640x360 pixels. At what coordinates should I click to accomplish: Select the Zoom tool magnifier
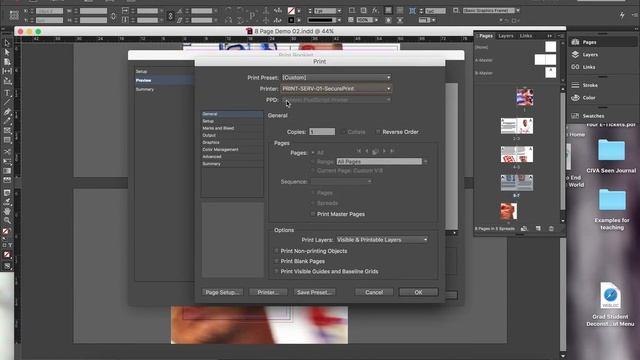point(7,220)
